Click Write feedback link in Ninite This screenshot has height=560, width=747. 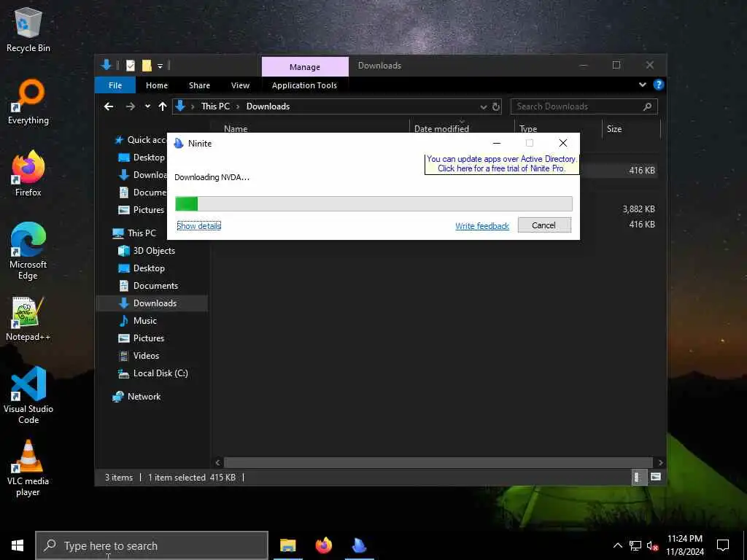[x=482, y=226]
